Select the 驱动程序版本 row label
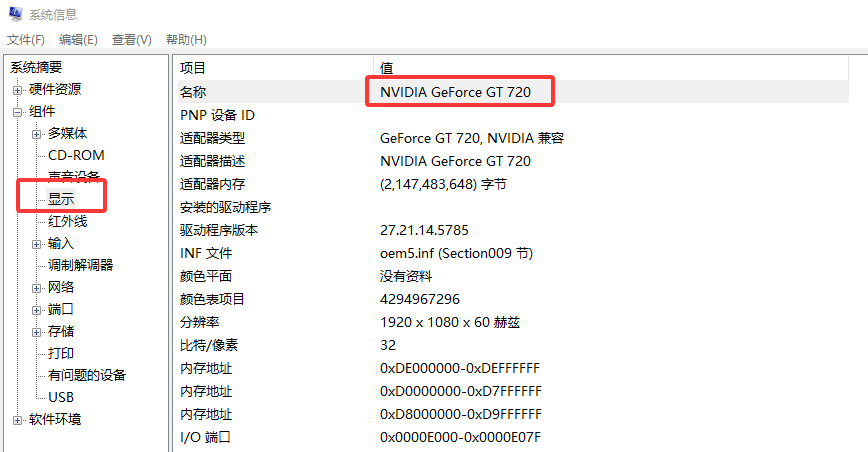The image size is (868, 452). pos(219,230)
